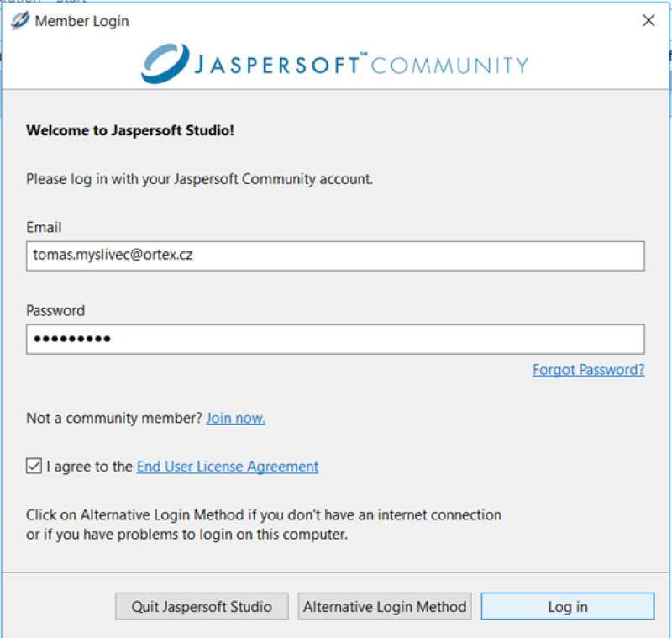The image size is (672, 638).
Task: Click the "Member Login" window title text
Action: 81,21
